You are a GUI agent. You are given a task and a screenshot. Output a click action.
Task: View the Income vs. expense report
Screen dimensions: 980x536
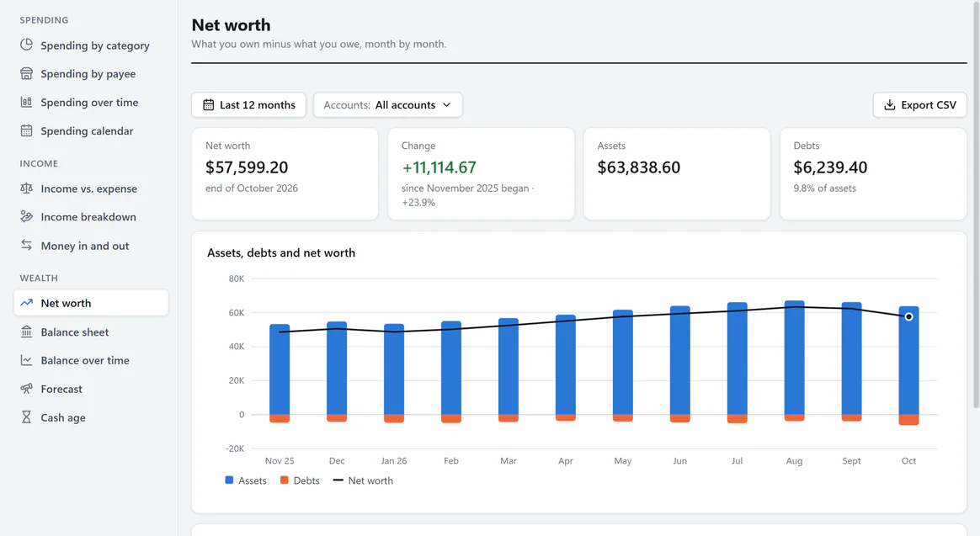tap(91, 188)
